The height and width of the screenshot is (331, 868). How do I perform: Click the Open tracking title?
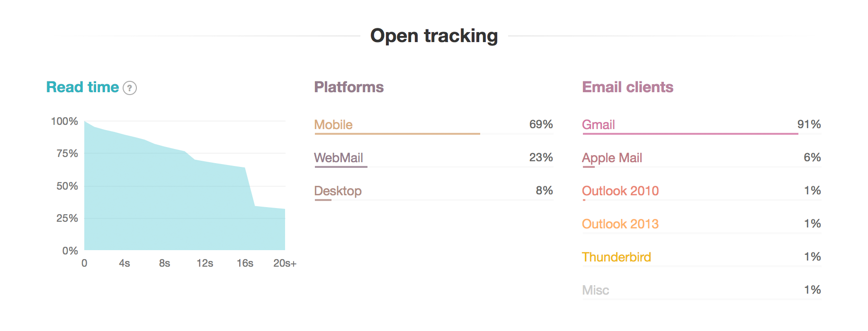[434, 36]
